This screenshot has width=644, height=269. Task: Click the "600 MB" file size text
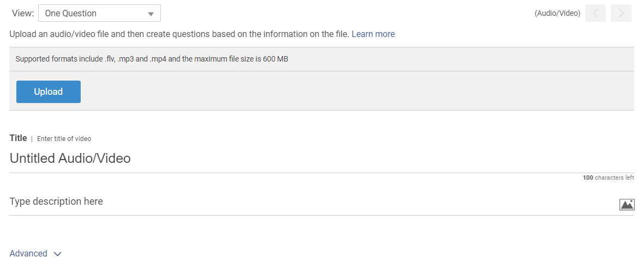(275, 59)
